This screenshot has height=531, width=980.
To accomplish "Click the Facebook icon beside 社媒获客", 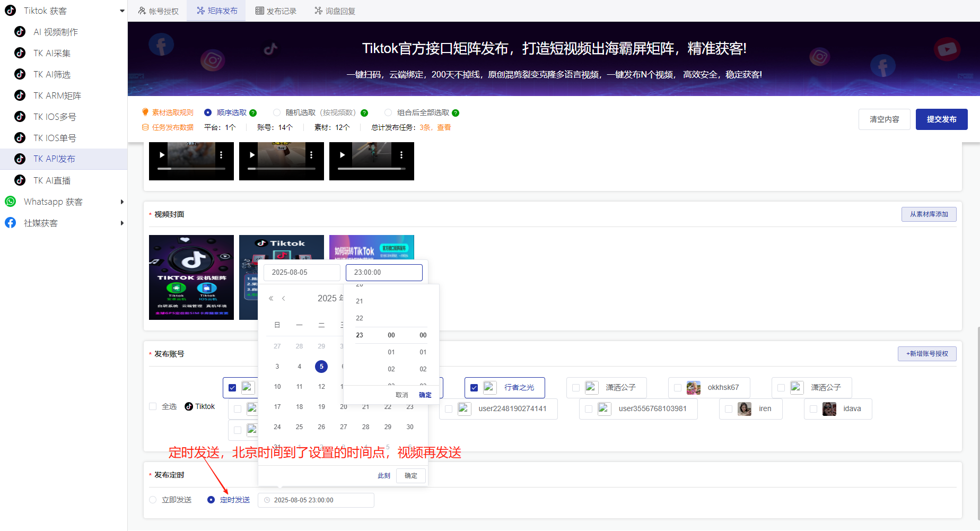I will [x=10, y=223].
